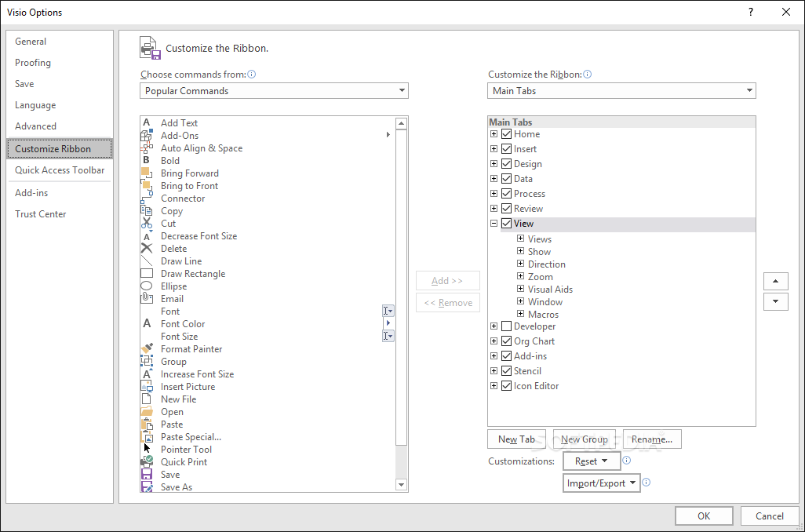Select the Delete X icon
Screen dimensions: 805x532
pos(147,249)
